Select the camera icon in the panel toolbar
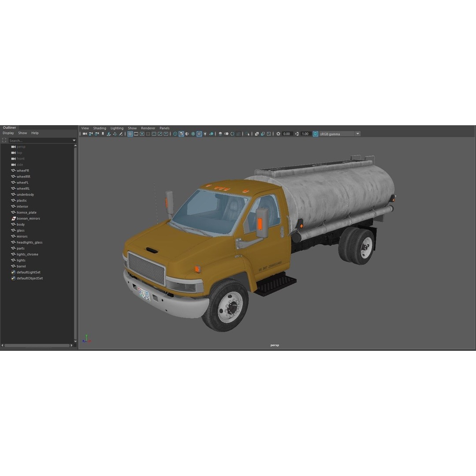This screenshot has height=476, width=476. 85,134
